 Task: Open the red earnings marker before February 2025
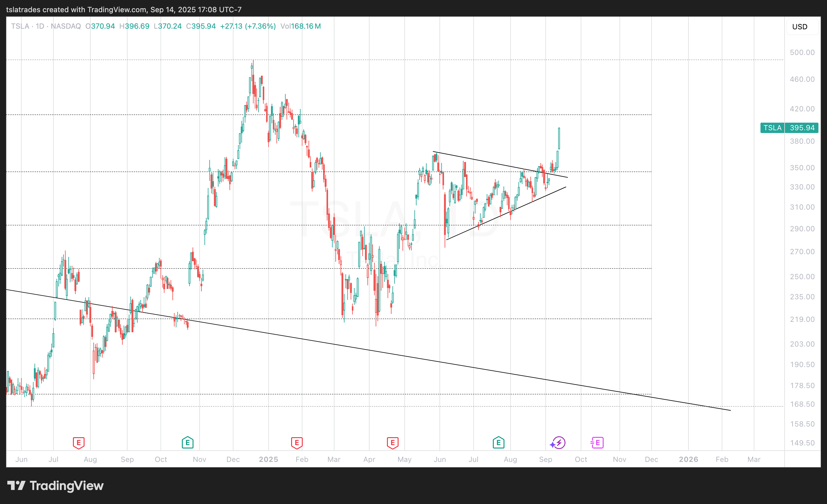(x=297, y=443)
